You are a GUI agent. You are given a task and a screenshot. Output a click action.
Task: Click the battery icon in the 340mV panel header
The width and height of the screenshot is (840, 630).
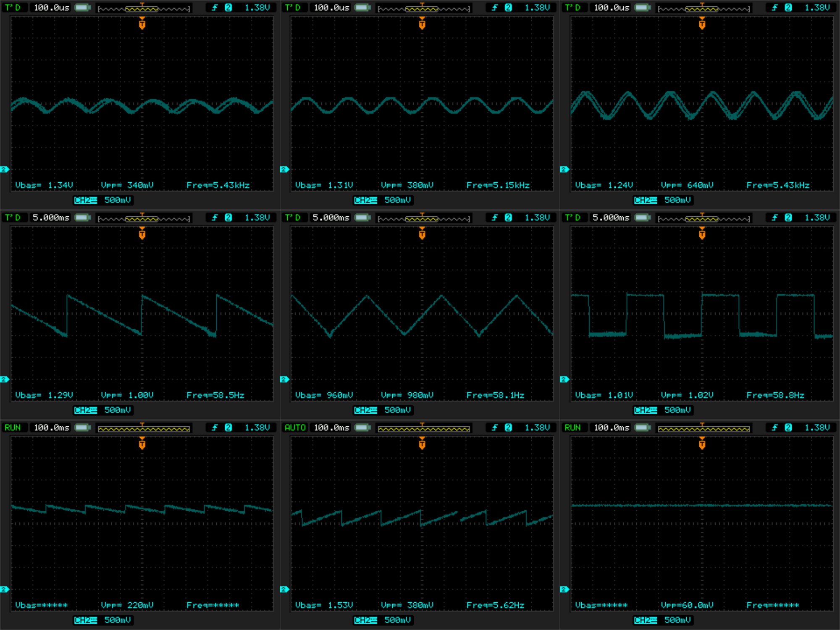[x=83, y=8]
